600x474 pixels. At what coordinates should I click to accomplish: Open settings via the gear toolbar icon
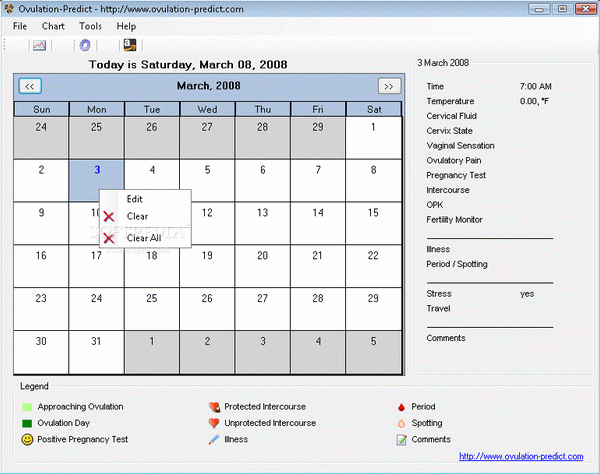[85, 45]
